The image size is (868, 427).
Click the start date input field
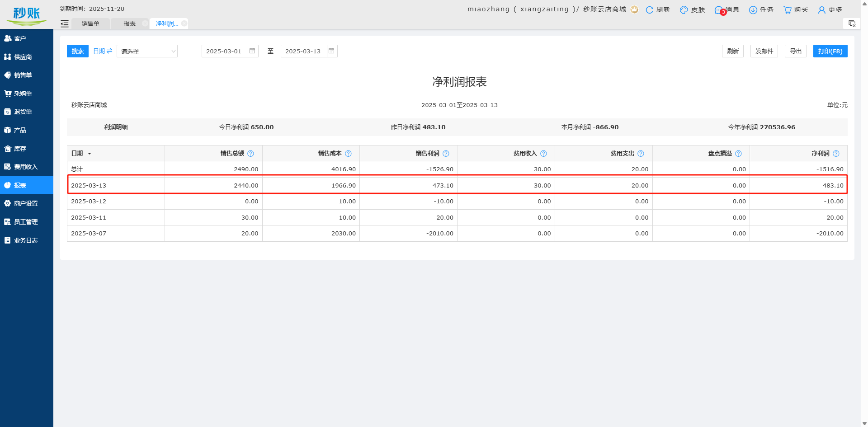(x=224, y=51)
